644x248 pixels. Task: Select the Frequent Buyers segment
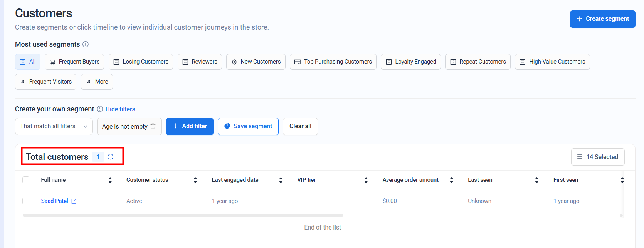click(x=74, y=62)
